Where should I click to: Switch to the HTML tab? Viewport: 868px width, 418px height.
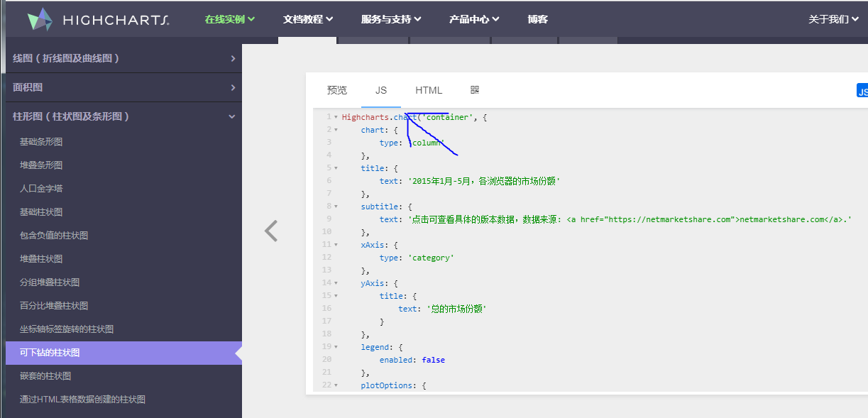coord(429,90)
